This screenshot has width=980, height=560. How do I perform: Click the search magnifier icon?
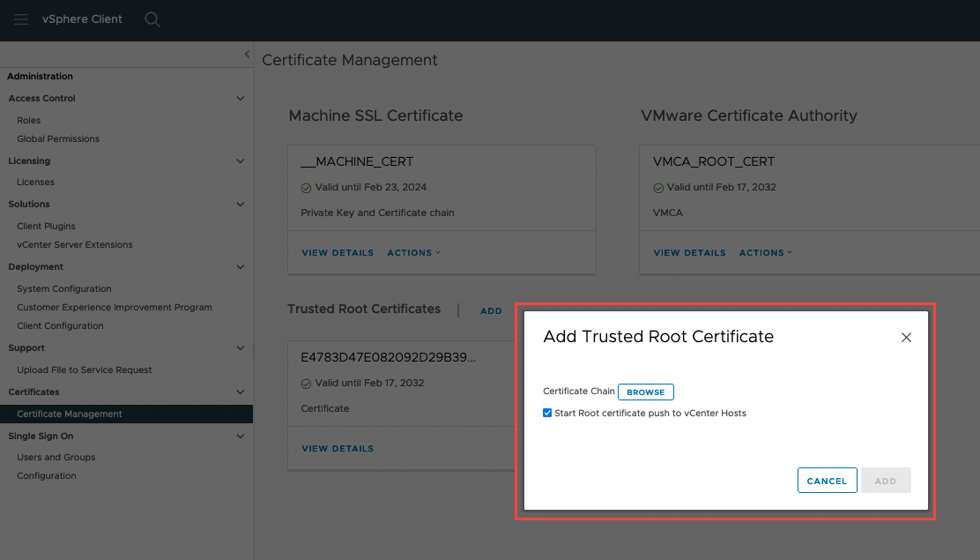click(x=152, y=19)
